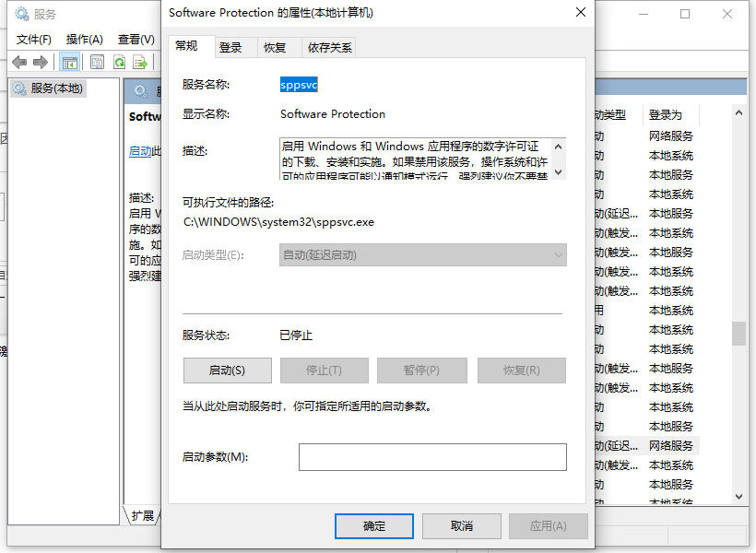Click the 启动(S) button
The image size is (756, 553).
(x=227, y=371)
